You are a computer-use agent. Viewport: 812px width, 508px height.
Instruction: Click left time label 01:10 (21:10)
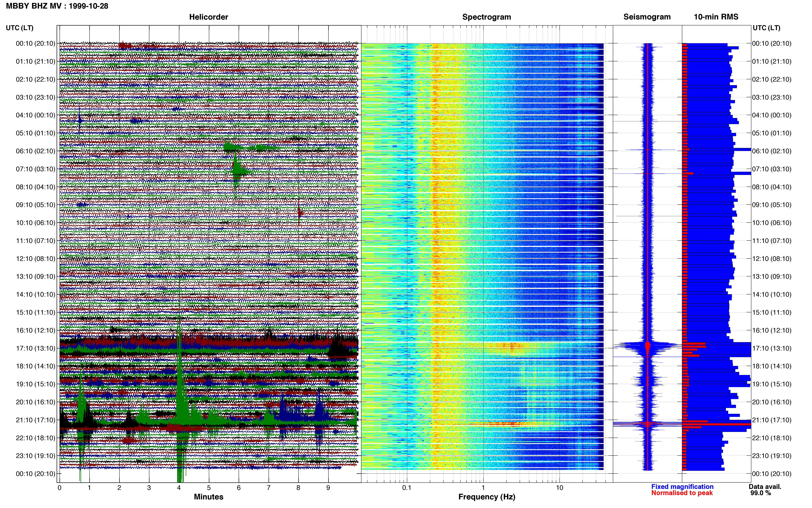[x=36, y=61]
